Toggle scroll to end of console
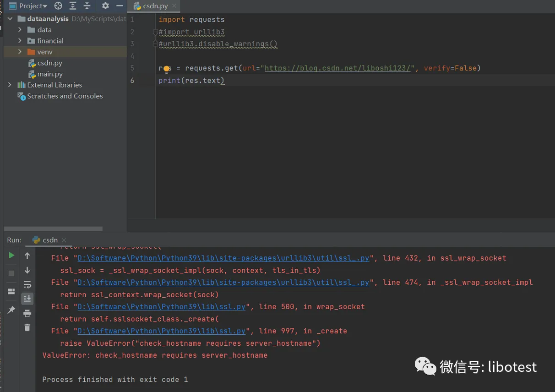The image size is (555, 392). coord(27,299)
